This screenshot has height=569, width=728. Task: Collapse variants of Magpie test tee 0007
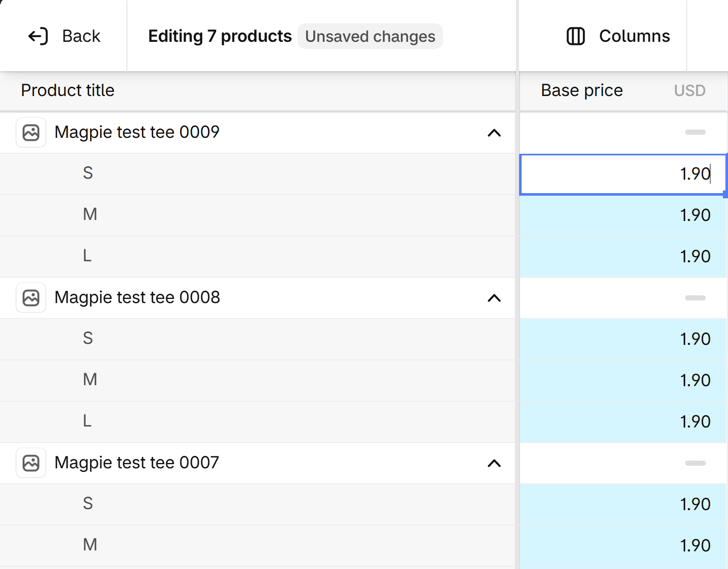tap(494, 463)
